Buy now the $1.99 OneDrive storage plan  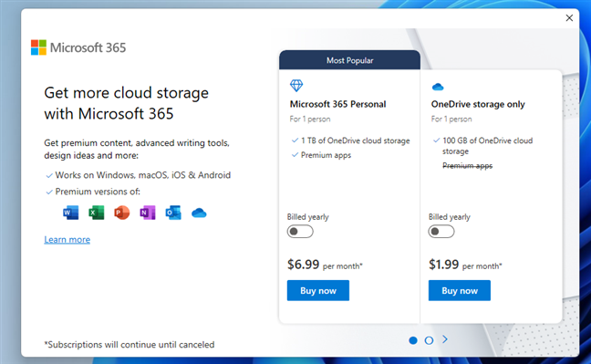(460, 290)
